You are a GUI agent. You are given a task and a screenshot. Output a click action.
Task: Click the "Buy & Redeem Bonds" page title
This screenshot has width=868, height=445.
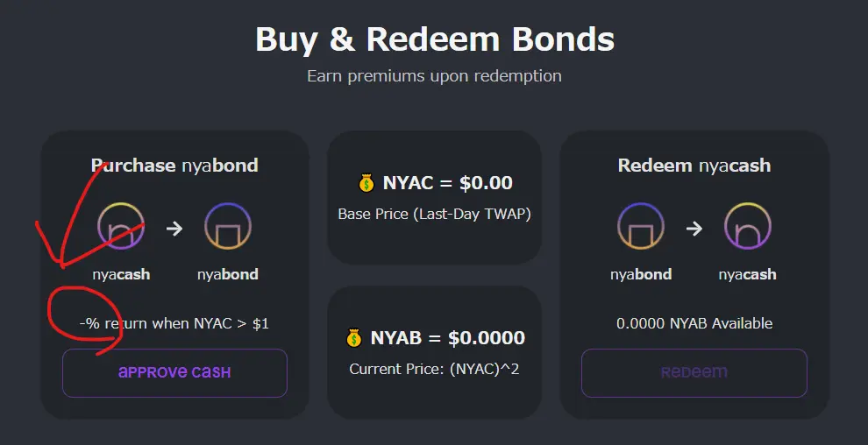coord(434,40)
